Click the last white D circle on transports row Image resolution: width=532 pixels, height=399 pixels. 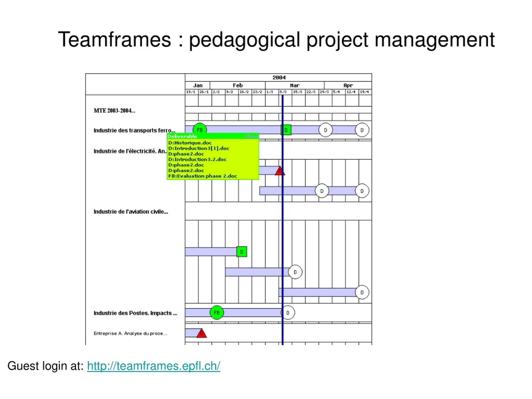point(362,130)
